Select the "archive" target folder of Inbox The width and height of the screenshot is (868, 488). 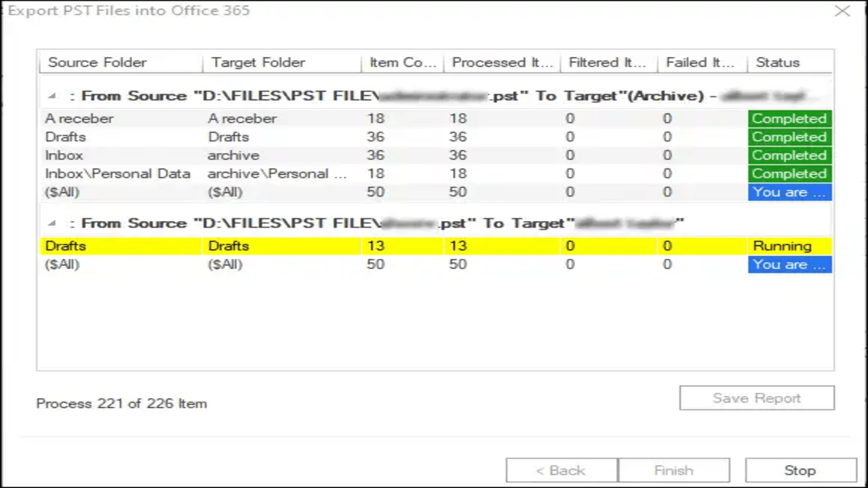tap(233, 155)
